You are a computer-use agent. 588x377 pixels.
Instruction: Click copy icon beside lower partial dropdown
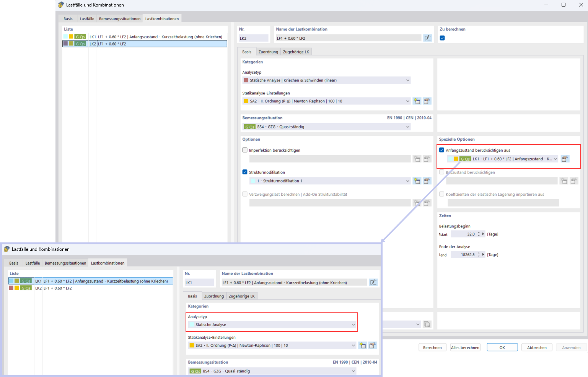point(427,324)
